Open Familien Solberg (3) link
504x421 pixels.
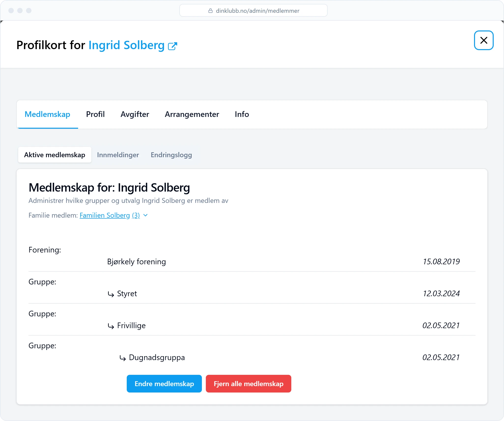tap(110, 215)
